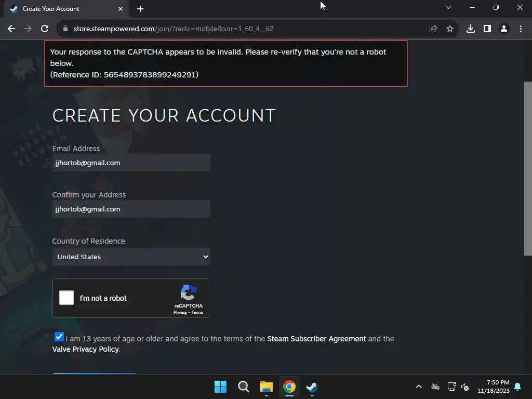Open the Country of Residence dropdown
532x399 pixels.
click(131, 257)
